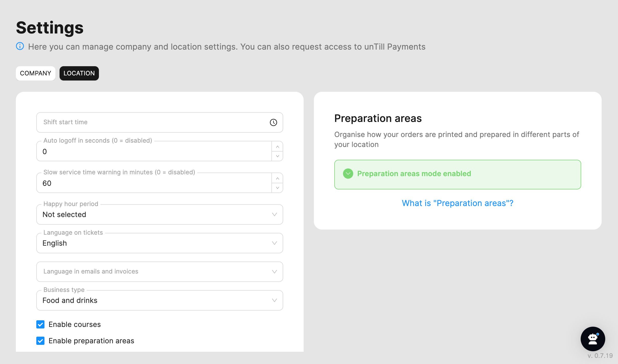
Task: Expand the Business type dropdown
Action: pos(159,300)
